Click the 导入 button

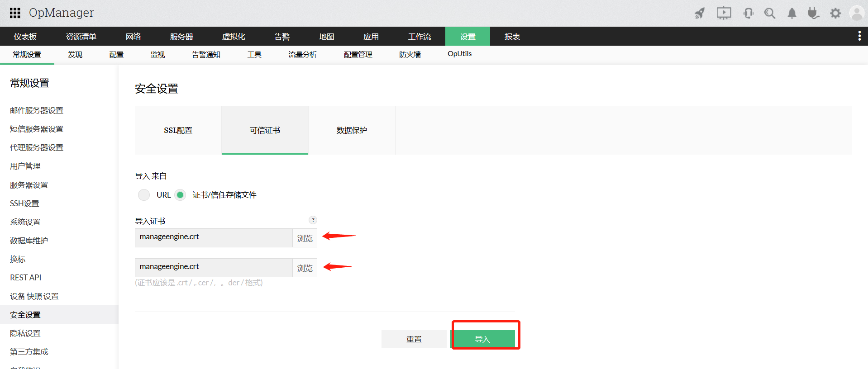coord(482,339)
